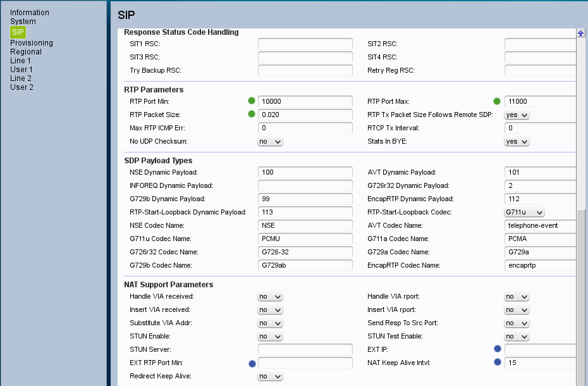The width and height of the screenshot is (588, 386).
Task: Open Handle VIA received dropdown
Action: pos(270,297)
